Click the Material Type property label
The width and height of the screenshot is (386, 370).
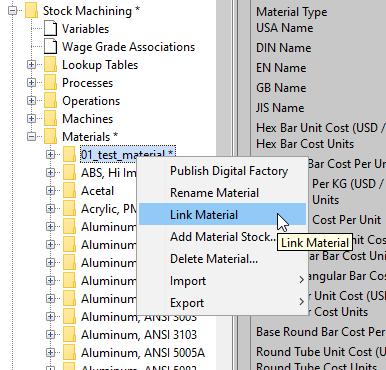tap(292, 12)
